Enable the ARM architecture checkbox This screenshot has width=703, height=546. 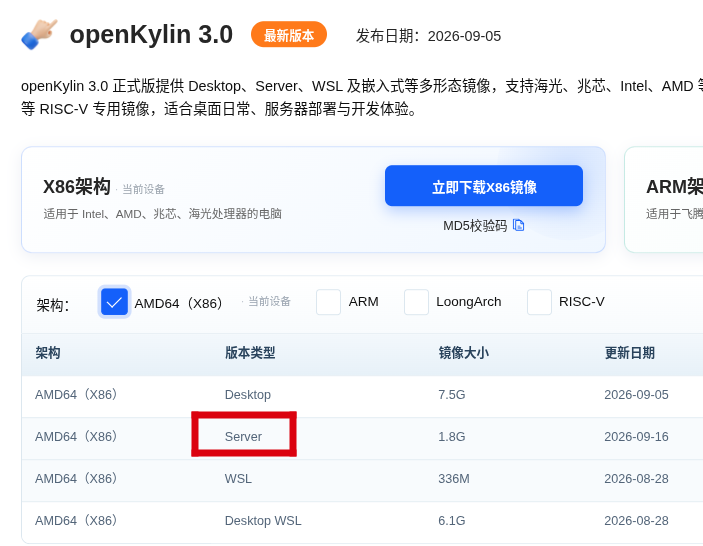pos(328,302)
